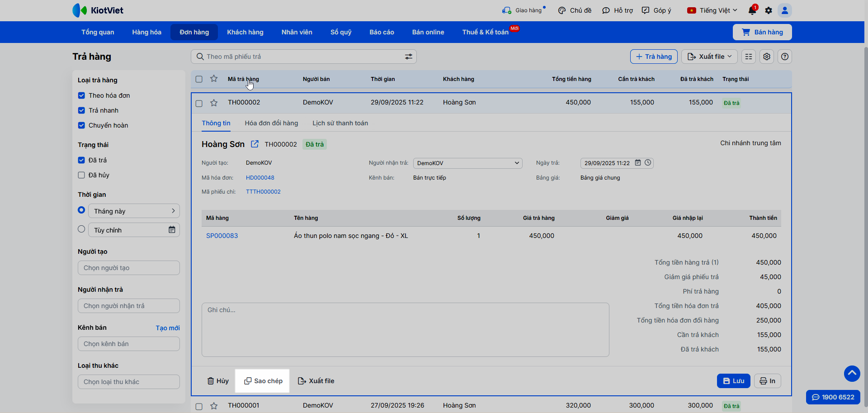The image size is (868, 413).
Task: Toggle the column display list icon
Action: pos(749,57)
